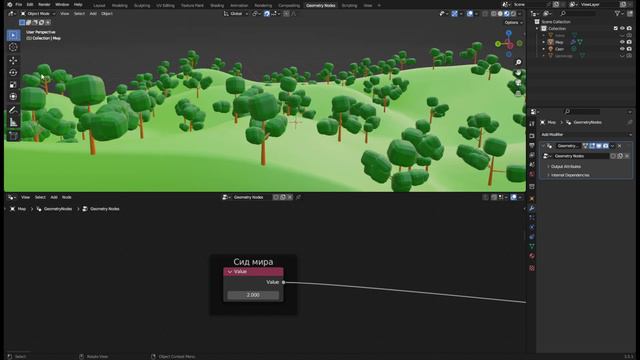The width and height of the screenshot is (640, 360).
Task: Toggle the snapping magnet in the viewport header
Action: 267,14
